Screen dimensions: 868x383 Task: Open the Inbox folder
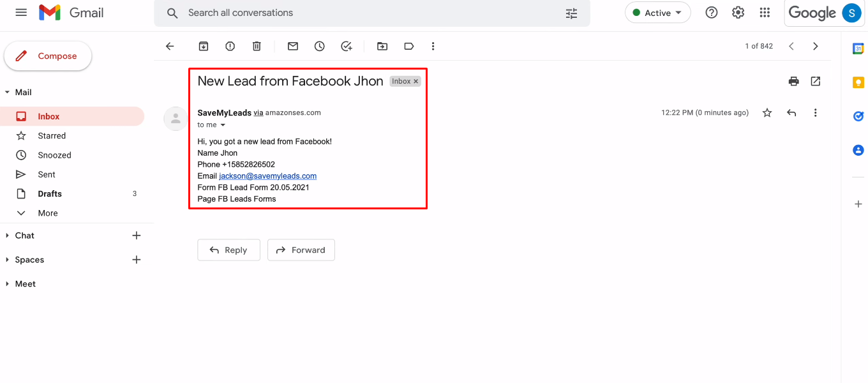[72, 116]
